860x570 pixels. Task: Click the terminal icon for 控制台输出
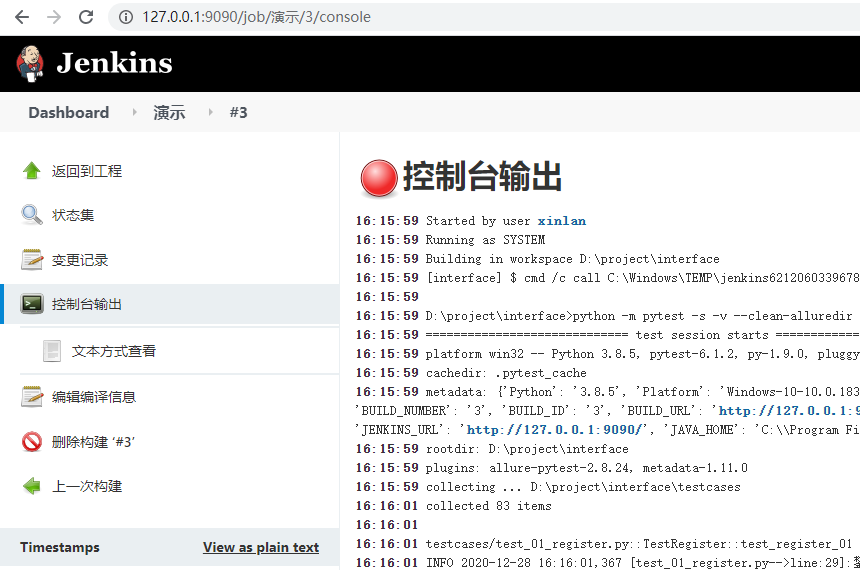click(x=32, y=303)
